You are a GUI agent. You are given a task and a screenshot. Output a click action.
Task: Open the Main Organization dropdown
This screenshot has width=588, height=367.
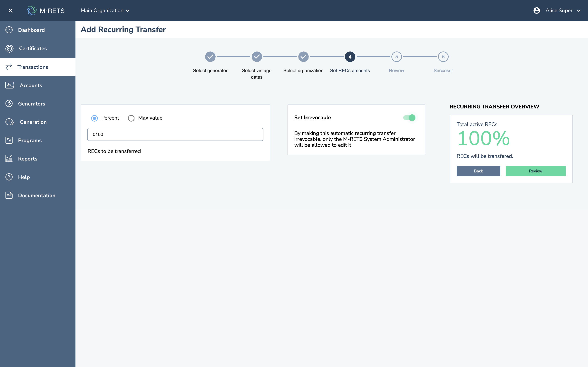click(105, 10)
